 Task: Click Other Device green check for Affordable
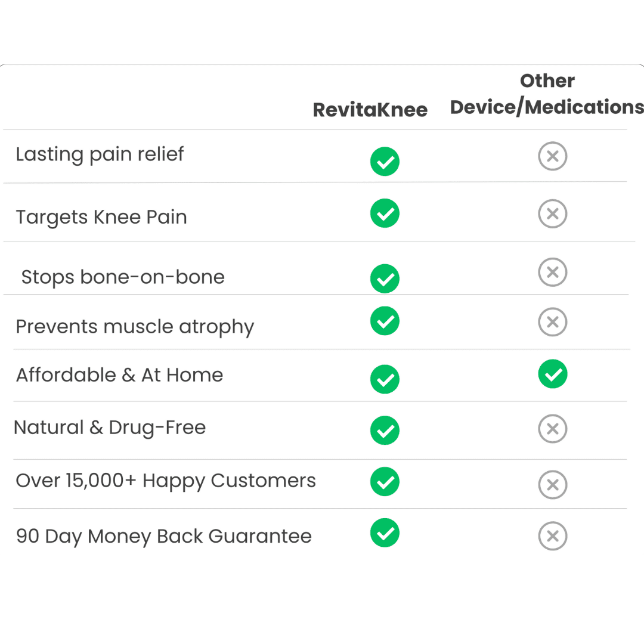pos(553,374)
